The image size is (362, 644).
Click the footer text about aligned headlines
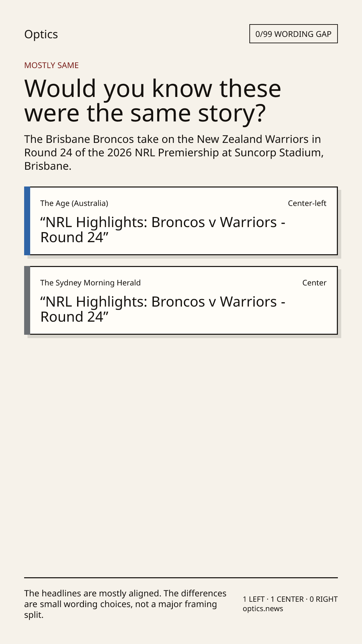pyautogui.click(x=125, y=604)
